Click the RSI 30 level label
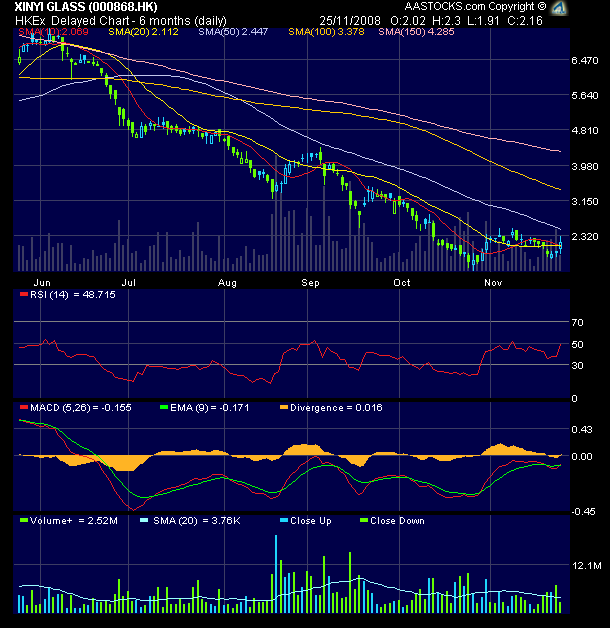Viewport: 610px width, 628px height. click(x=577, y=366)
